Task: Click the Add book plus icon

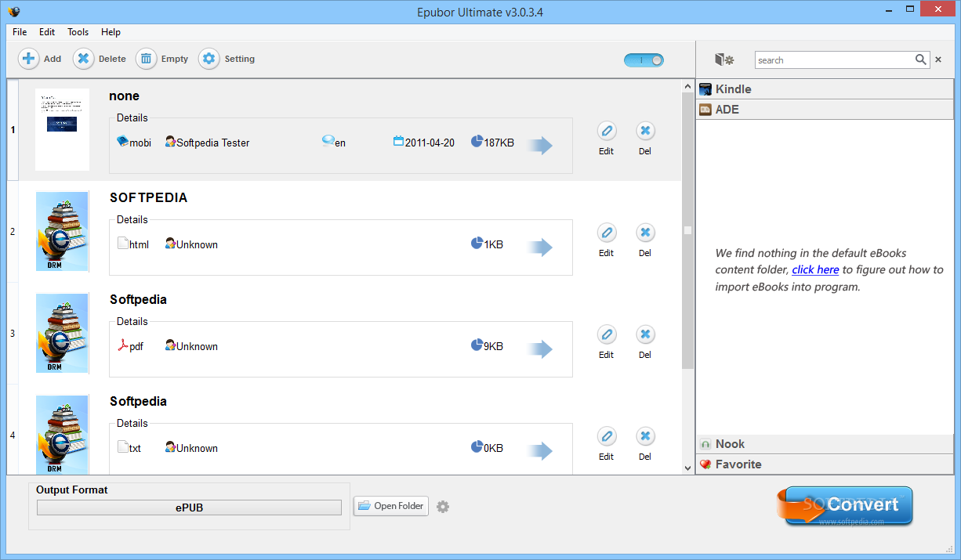Action: pyautogui.click(x=29, y=59)
